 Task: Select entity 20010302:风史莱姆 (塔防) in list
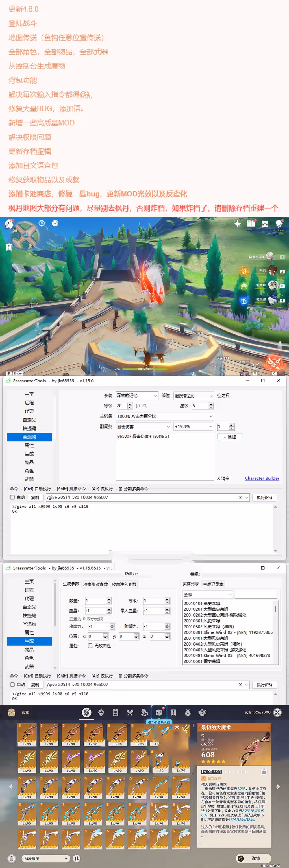pyautogui.click(x=209, y=626)
